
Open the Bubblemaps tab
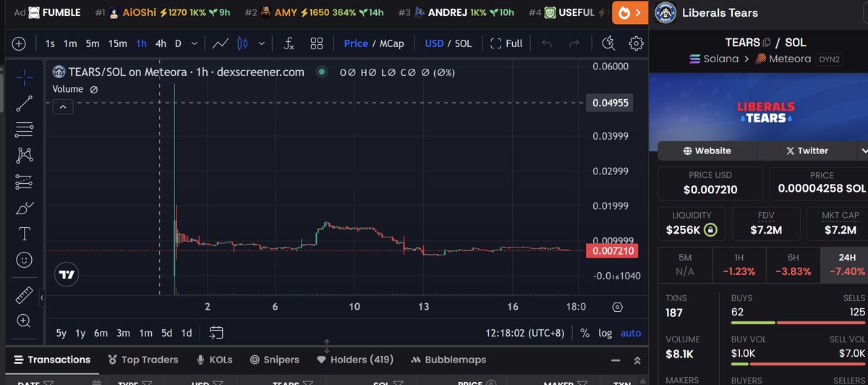pyautogui.click(x=448, y=360)
